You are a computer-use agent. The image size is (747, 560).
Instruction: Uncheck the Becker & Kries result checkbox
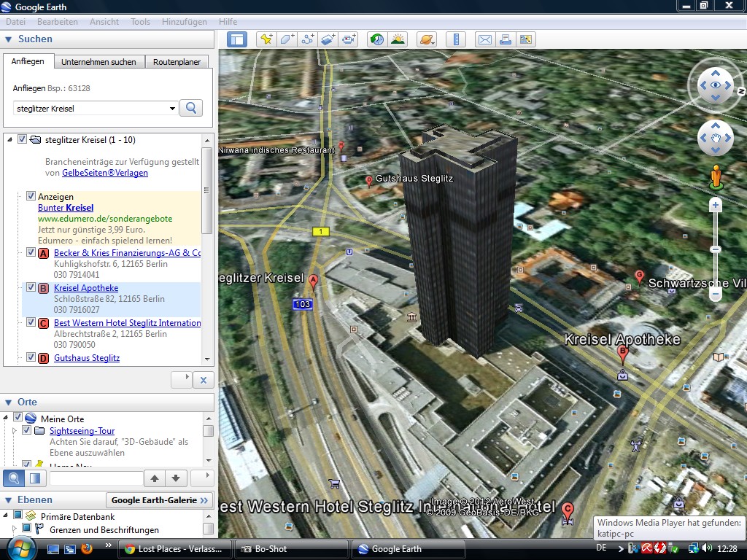(x=31, y=252)
